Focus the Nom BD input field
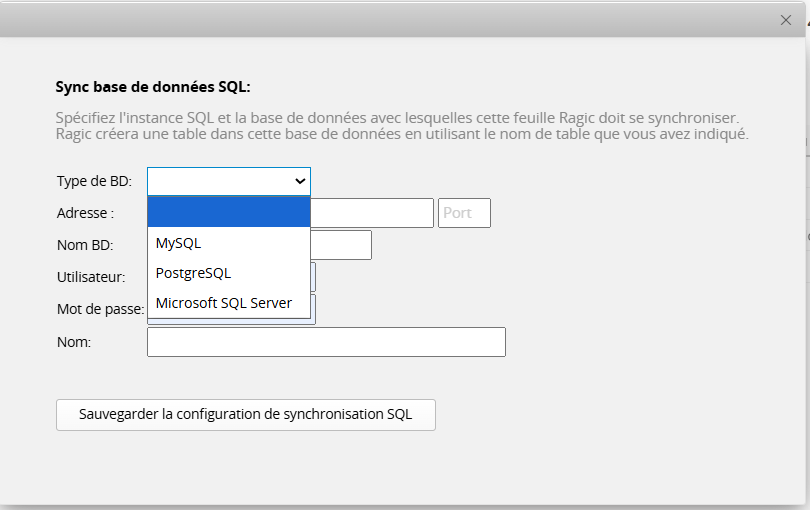 point(341,245)
